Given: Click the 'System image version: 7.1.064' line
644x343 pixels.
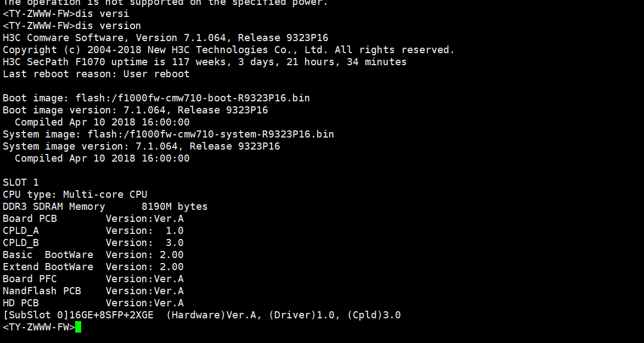Looking at the screenshot, I should [142, 146].
